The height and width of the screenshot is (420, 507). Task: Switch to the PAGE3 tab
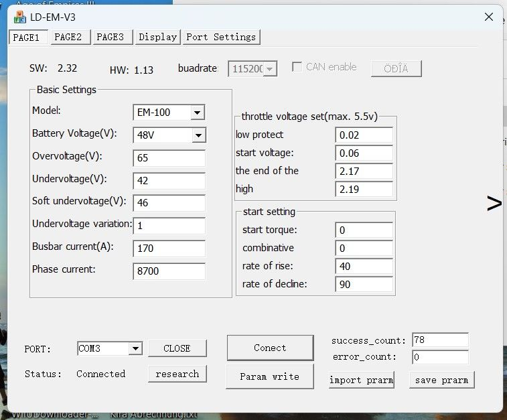(x=110, y=38)
